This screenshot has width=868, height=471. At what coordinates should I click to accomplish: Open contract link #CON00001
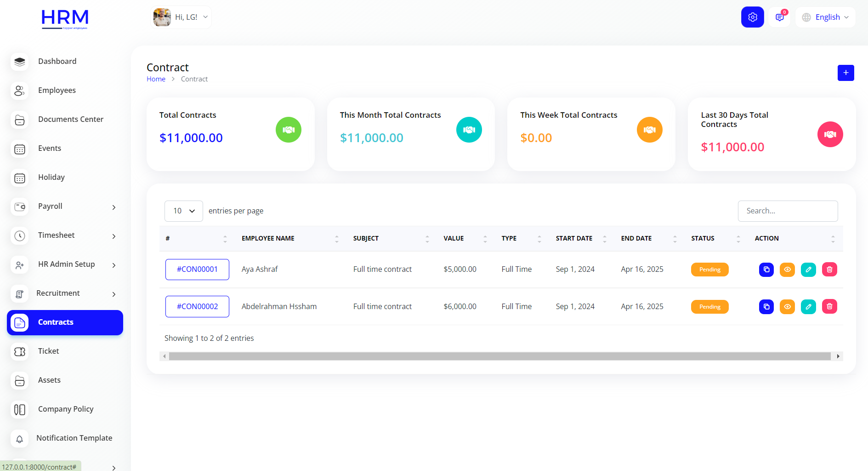[x=197, y=270]
